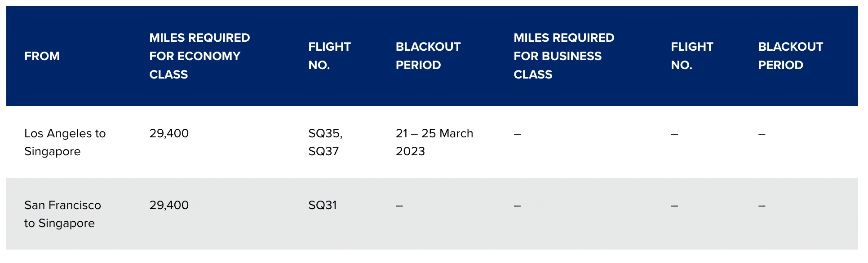Select the Los Angeles to Singapore cell

65,142
